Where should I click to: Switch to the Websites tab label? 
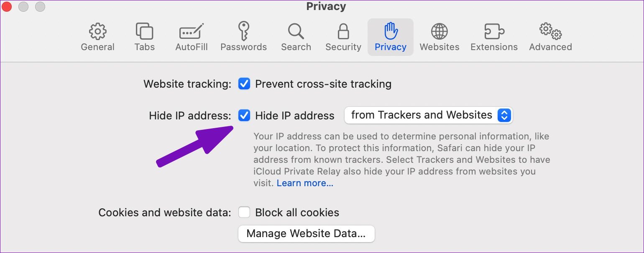tap(439, 47)
